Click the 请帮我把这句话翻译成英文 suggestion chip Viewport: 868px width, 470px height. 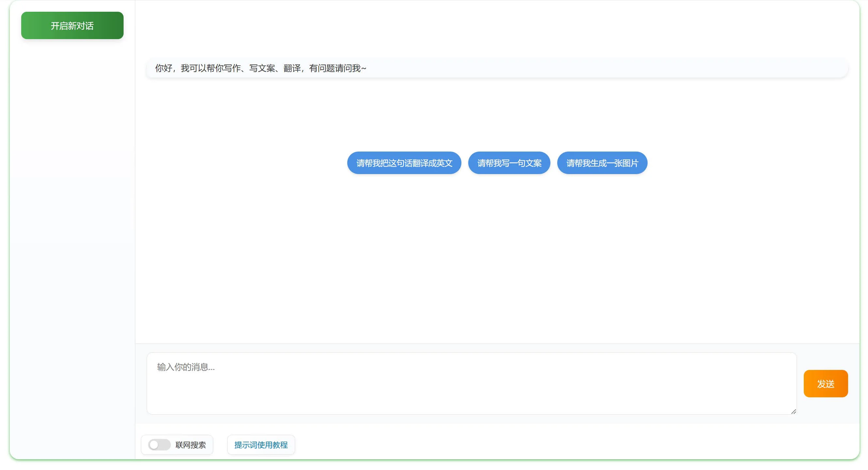(x=404, y=163)
